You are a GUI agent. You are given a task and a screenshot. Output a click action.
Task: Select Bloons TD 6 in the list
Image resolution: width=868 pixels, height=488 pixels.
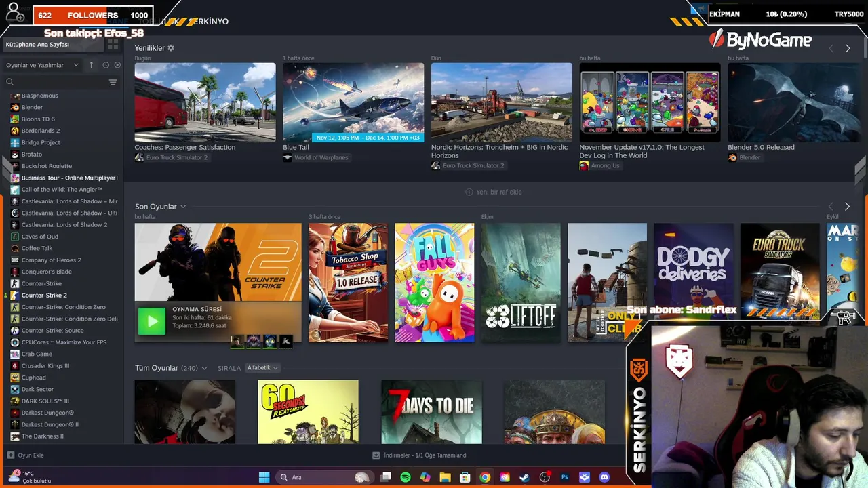pos(38,119)
